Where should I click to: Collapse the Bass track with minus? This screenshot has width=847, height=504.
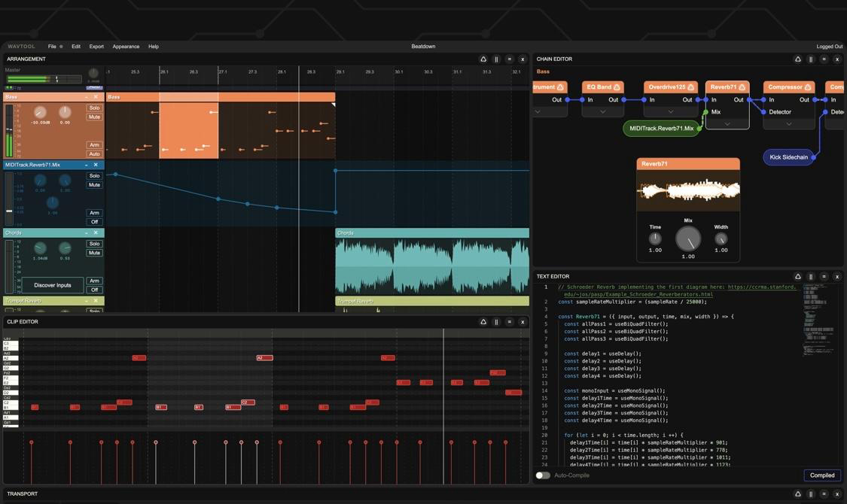[87, 97]
